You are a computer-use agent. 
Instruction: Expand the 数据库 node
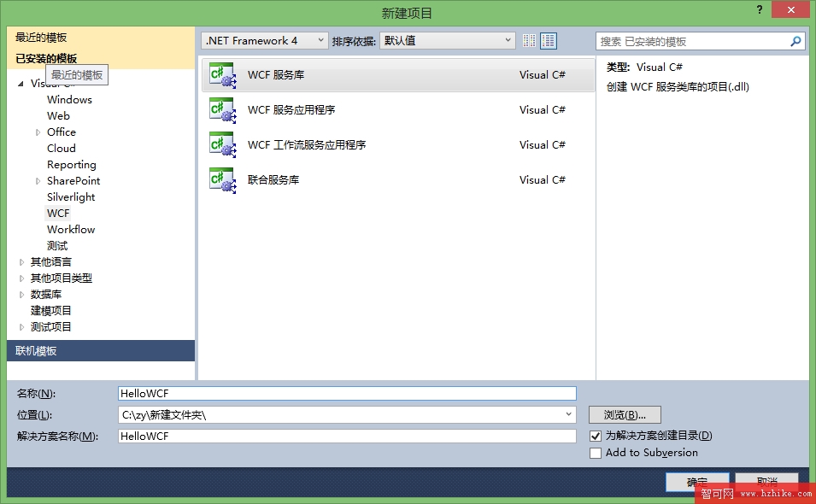(21, 295)
